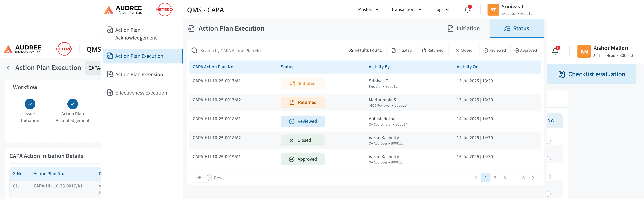The width and height of the screenshot is (644, 199).
Task: Switch to the Status tab
Action: (x=516, y=28)
